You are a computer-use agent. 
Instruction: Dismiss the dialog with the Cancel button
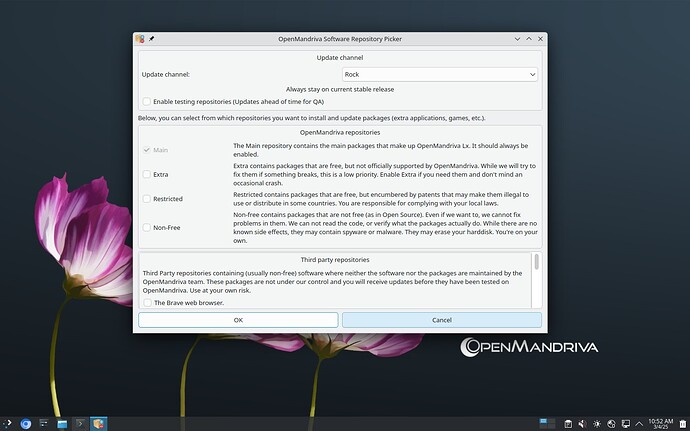coord(442,320)
